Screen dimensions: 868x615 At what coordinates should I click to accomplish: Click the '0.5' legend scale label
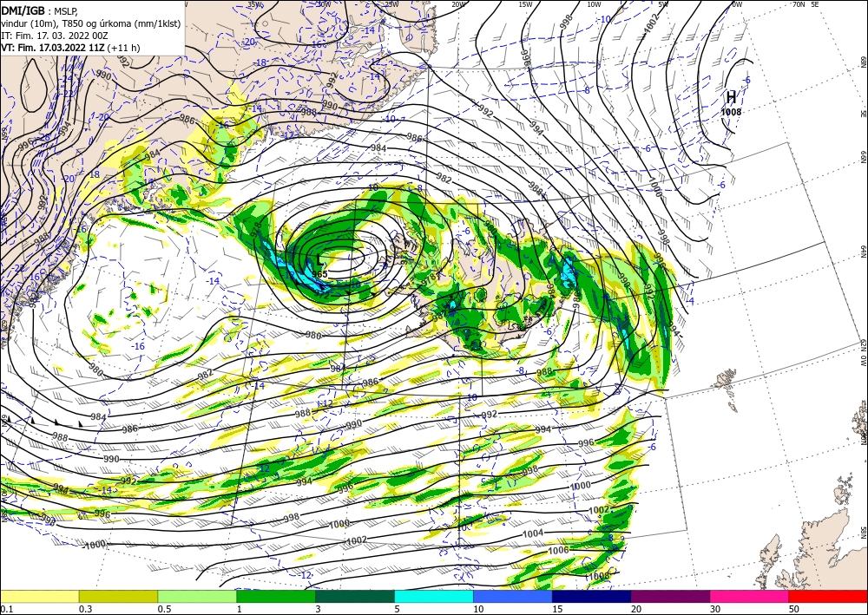[x=164, y=609]
